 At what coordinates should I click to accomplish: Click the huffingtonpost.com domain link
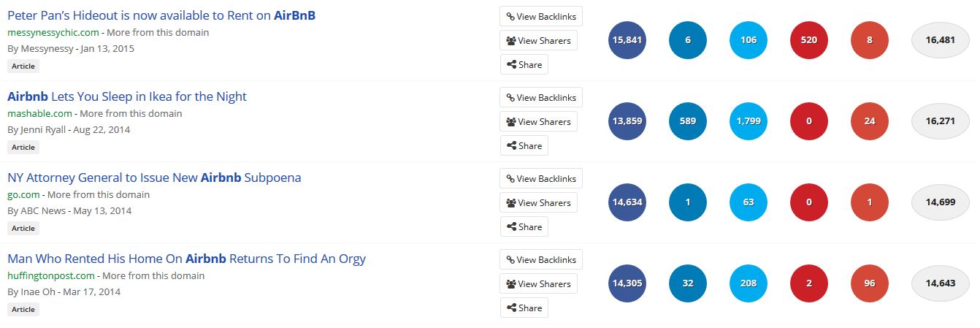pos(51,275)
